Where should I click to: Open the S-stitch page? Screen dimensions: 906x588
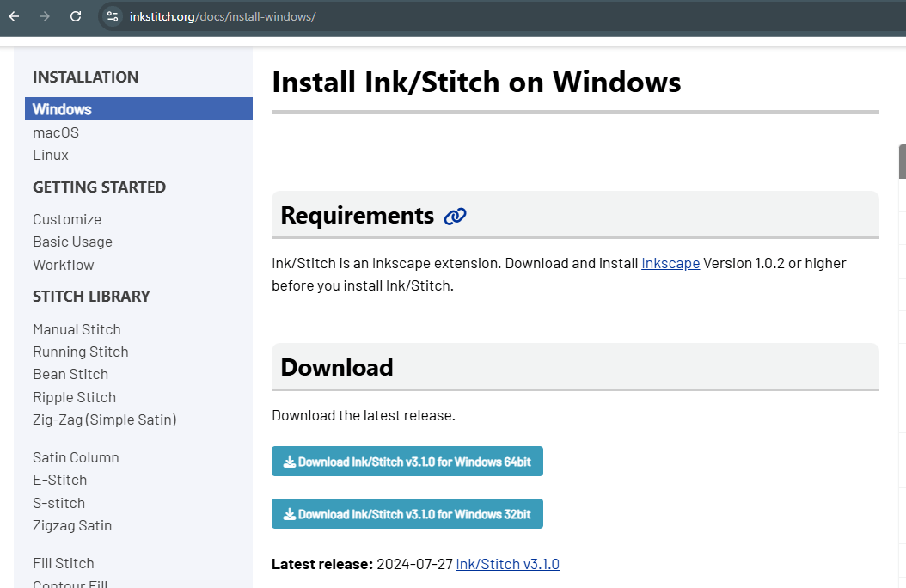pos(59,503)
